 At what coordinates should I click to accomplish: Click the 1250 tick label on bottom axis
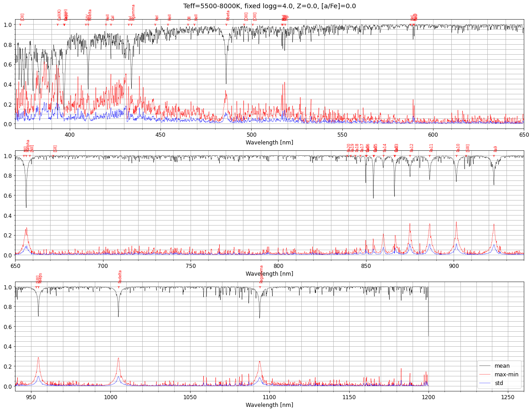[x=507, y=396]
